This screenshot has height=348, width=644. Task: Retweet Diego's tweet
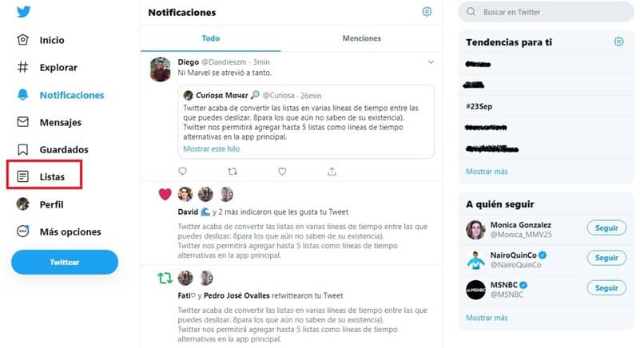coord(233,171)
